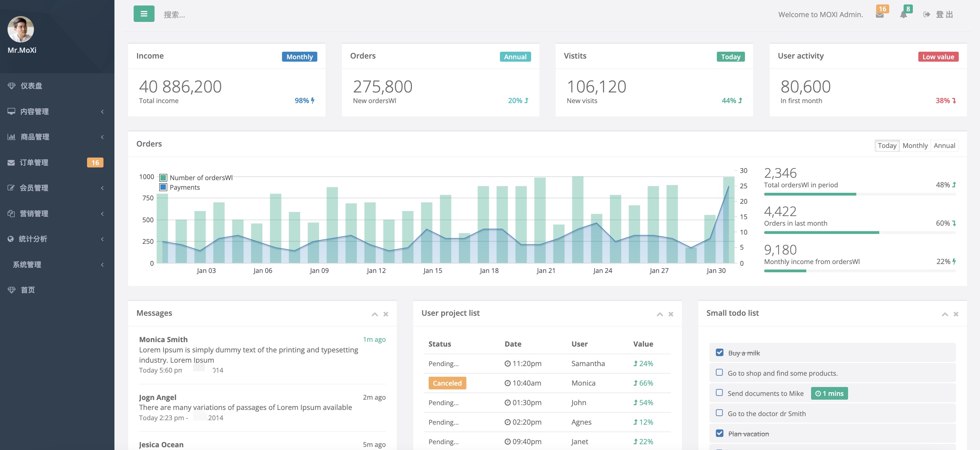Screen dimensions: 980x450
Task: Click the diamond icon next to 首页
Action: (x=11, y=290)
